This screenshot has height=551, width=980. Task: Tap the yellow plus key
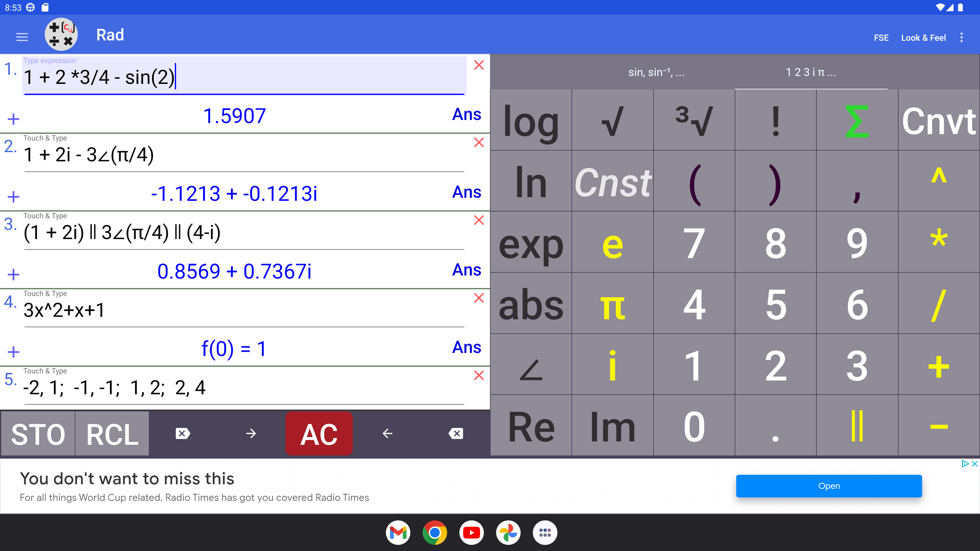[939, 364]
